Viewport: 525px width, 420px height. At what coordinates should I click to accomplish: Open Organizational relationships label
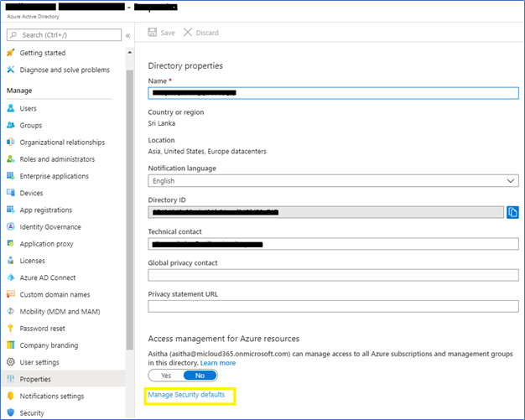(x=62, y=143)
